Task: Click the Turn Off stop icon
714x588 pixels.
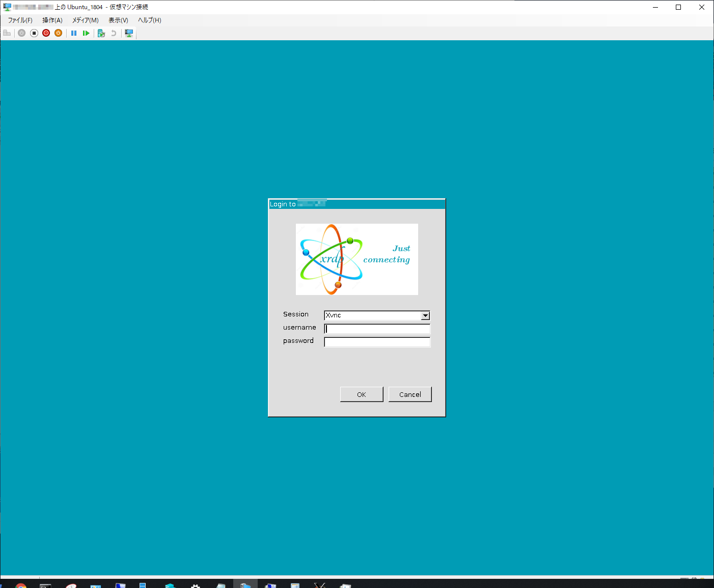Action: 34,33
